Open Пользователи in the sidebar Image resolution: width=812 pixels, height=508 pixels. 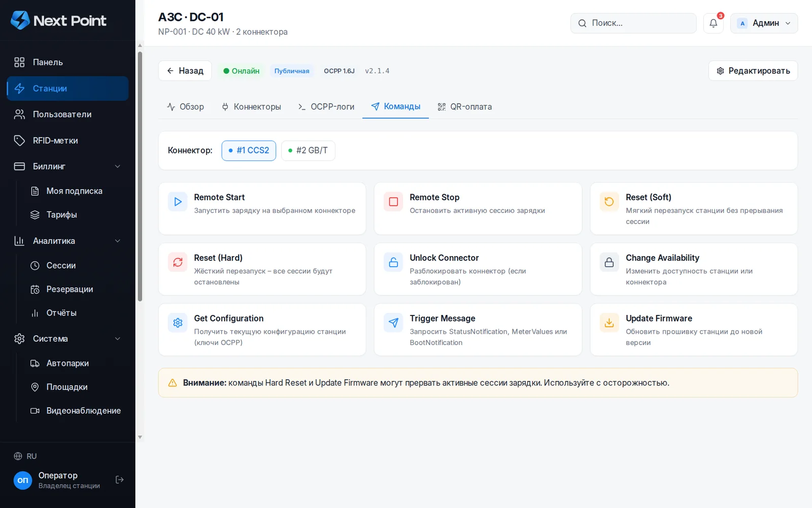[67, 114]
